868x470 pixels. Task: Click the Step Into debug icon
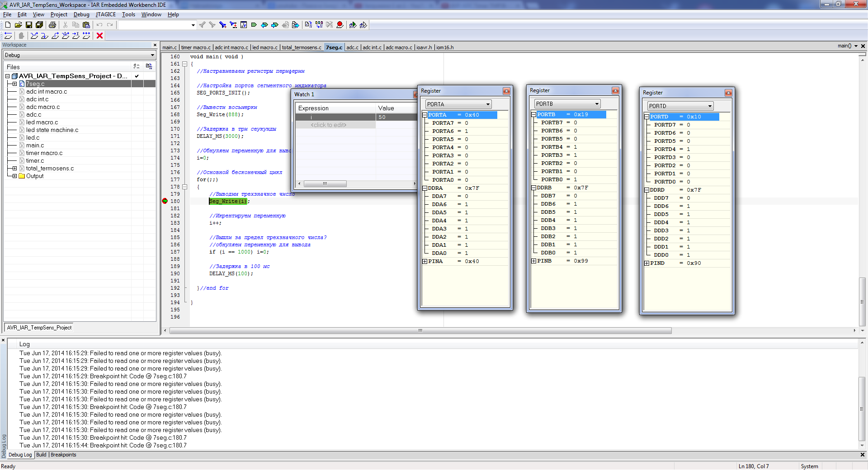click(x=45, y=36)
